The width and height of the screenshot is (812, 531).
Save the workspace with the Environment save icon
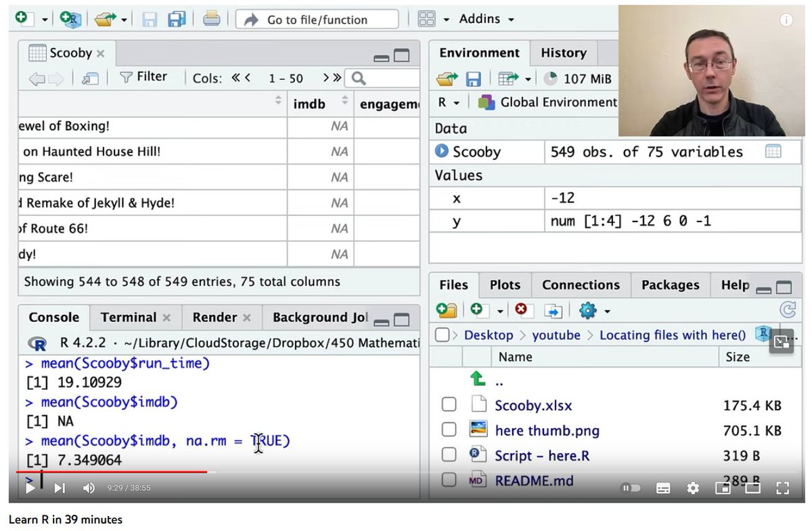[x=474, y=79]
